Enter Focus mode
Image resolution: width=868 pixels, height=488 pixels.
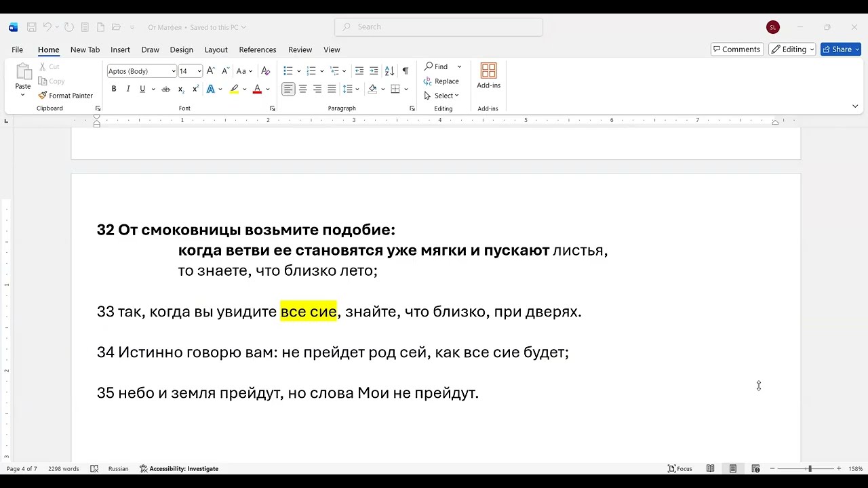tap(680, 468)
